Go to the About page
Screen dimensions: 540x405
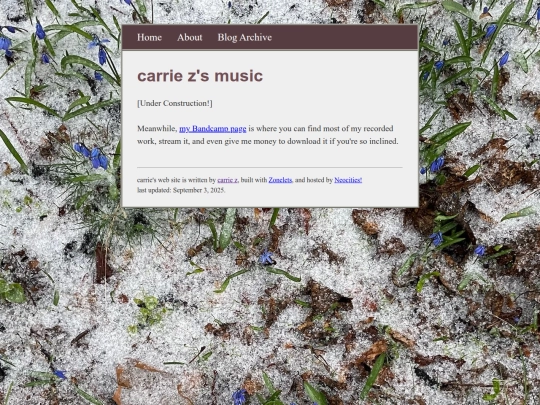(x=190, y=37)
